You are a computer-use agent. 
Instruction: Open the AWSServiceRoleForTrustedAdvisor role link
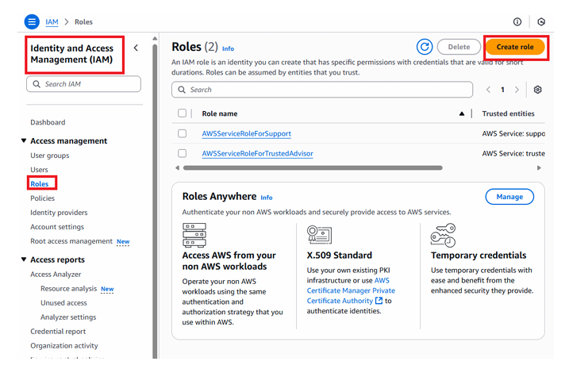[x=257, y=153]
